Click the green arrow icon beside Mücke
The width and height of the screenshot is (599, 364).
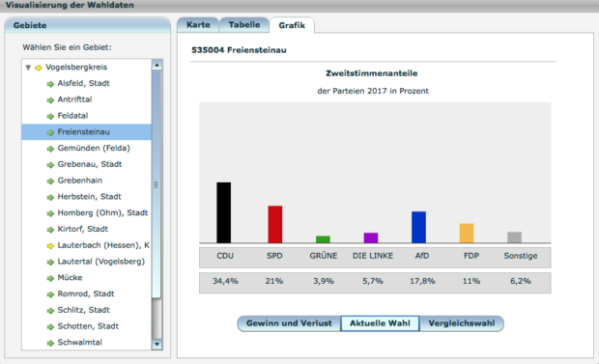coord(50,278)
